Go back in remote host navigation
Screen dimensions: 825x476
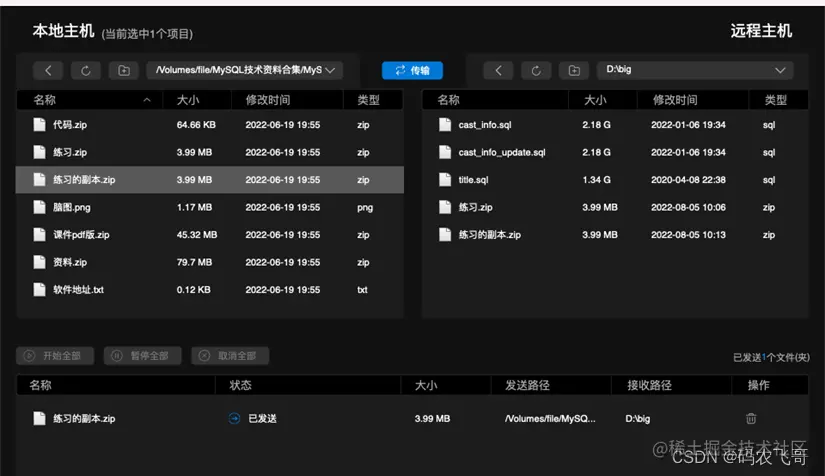tap(498, 70)
